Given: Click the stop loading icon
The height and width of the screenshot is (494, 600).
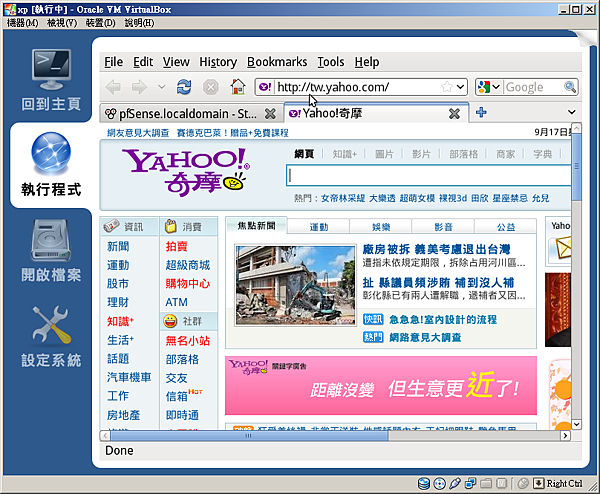Looking at the screenshot, I should click(210, 87).
